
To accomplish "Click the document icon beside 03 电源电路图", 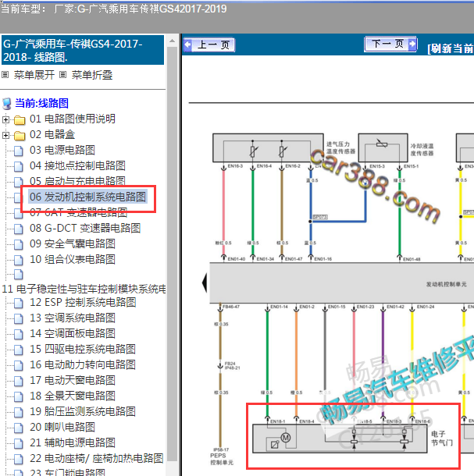I will point(19,151).
